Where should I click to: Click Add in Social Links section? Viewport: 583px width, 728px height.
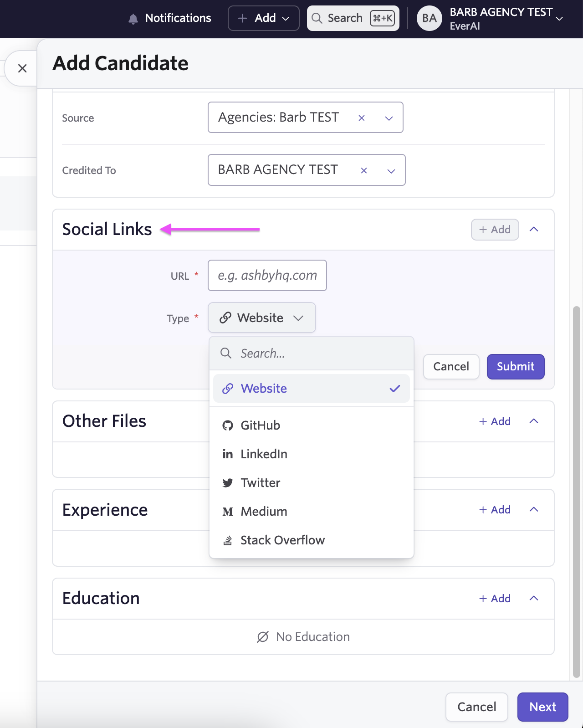coord(495,230)
